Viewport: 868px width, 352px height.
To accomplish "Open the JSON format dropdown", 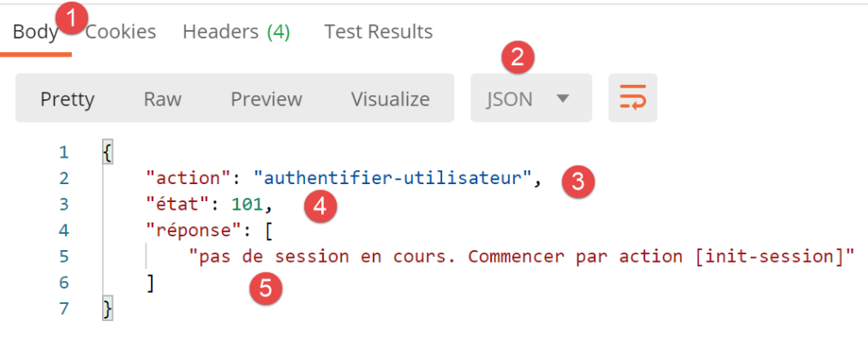I will (530, 98).
